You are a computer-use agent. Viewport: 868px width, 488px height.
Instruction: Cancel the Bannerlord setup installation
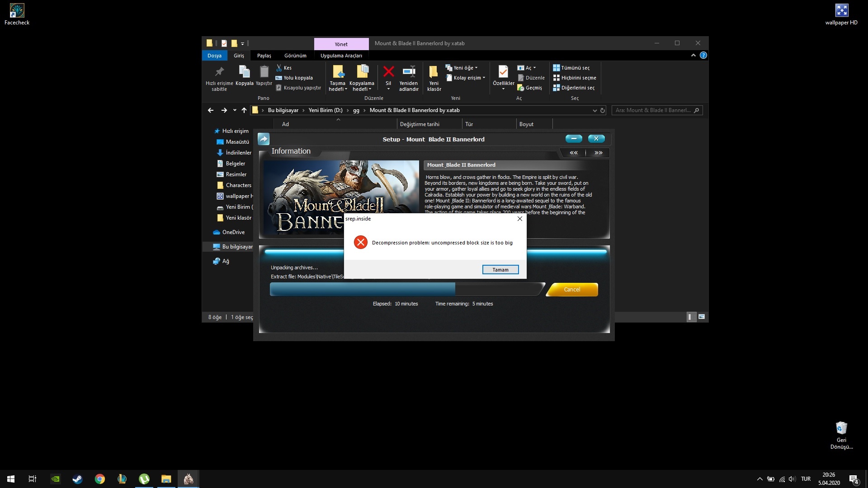tap(572, 290)
